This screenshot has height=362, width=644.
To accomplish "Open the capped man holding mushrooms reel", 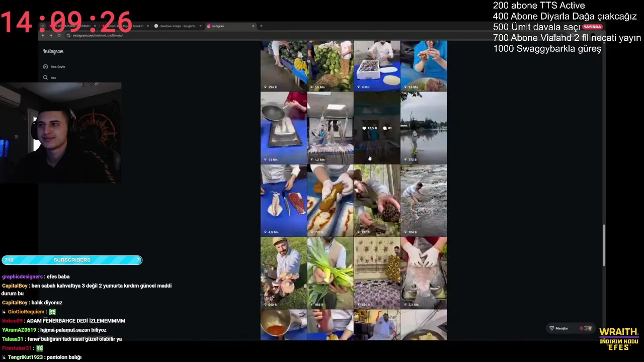I will 283,273.
